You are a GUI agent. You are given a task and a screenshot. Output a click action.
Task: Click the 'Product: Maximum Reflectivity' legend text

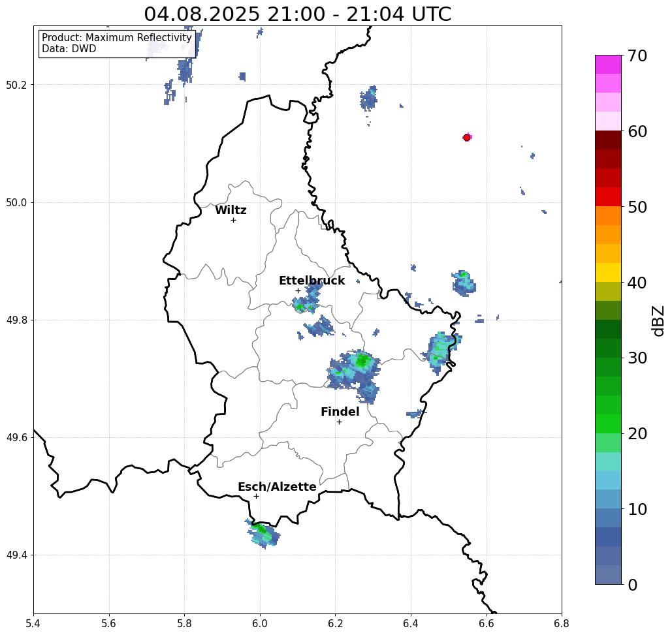coord(116,38)
